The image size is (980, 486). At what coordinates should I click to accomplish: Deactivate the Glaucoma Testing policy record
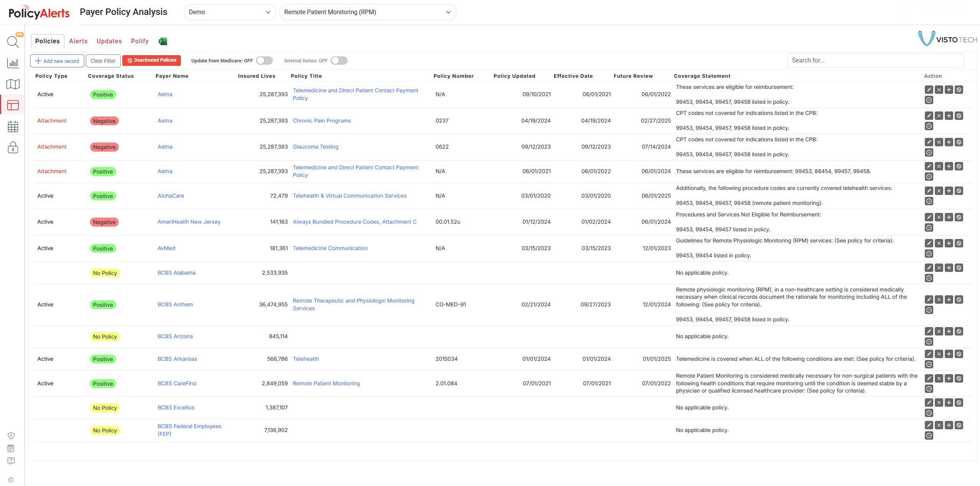(x=959, y=142)
